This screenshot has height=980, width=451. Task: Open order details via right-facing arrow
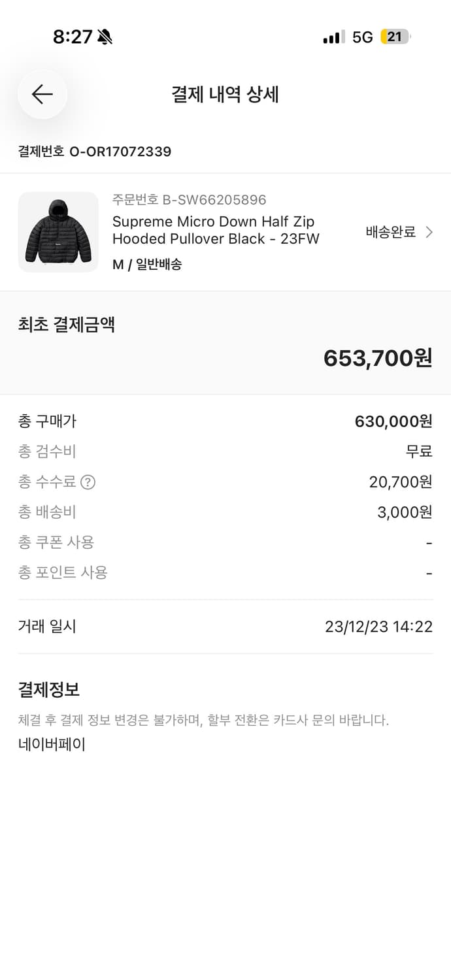click(429, 232)
